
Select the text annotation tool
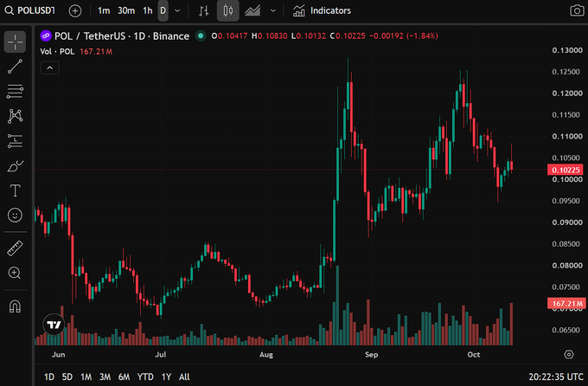(x=15, y=190)
